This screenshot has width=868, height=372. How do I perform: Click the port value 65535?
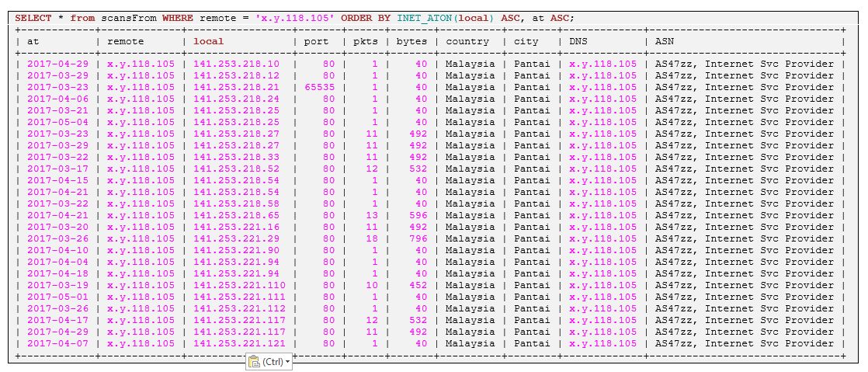319,87
